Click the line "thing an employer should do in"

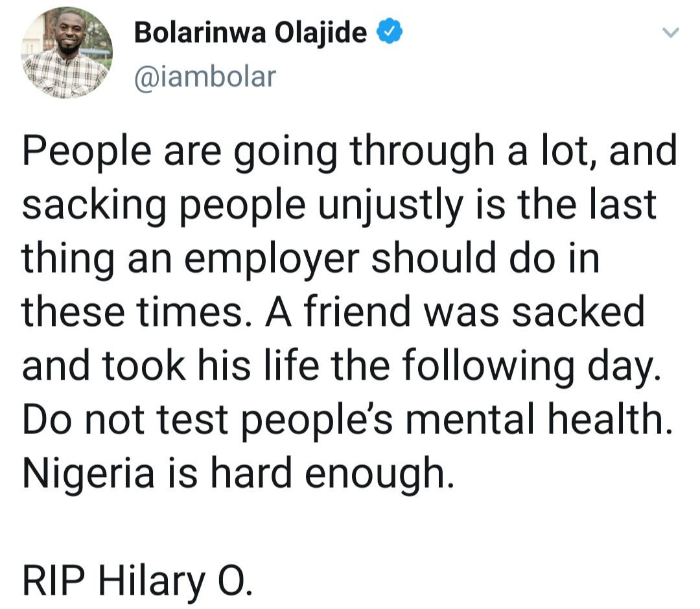click(x=310, y=259)
